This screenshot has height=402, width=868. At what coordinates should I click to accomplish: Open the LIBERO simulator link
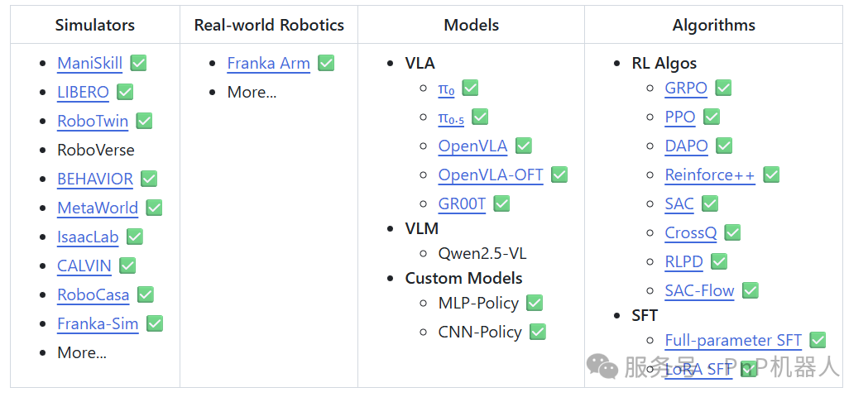click(83, 92)
